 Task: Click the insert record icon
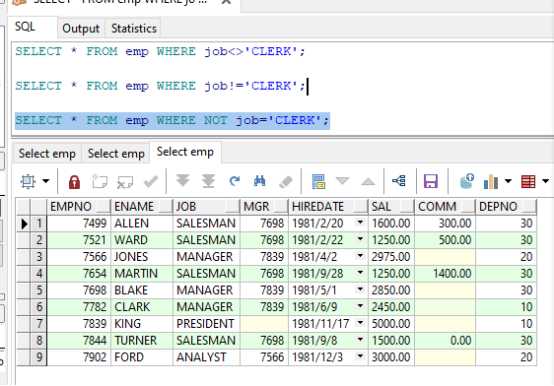100,182
